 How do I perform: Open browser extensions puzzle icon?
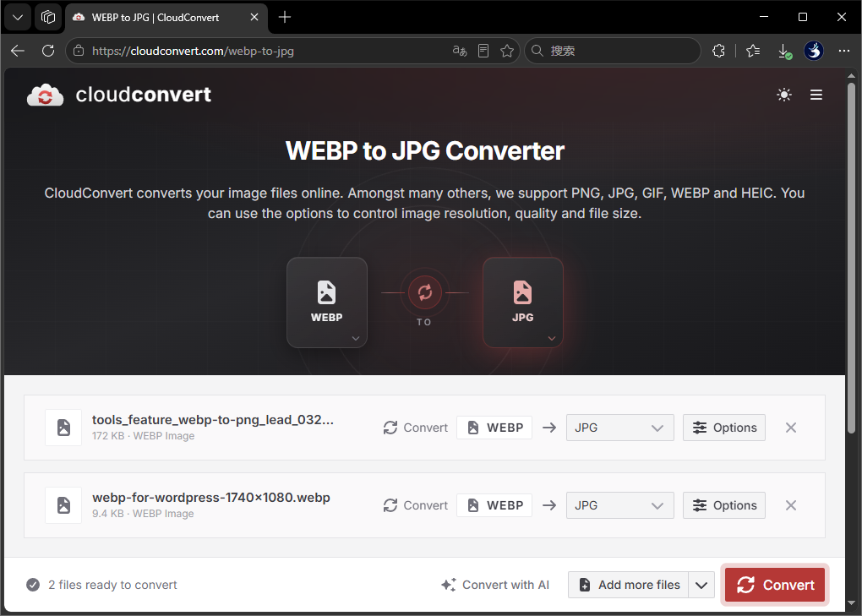click(x=718, y=51)
